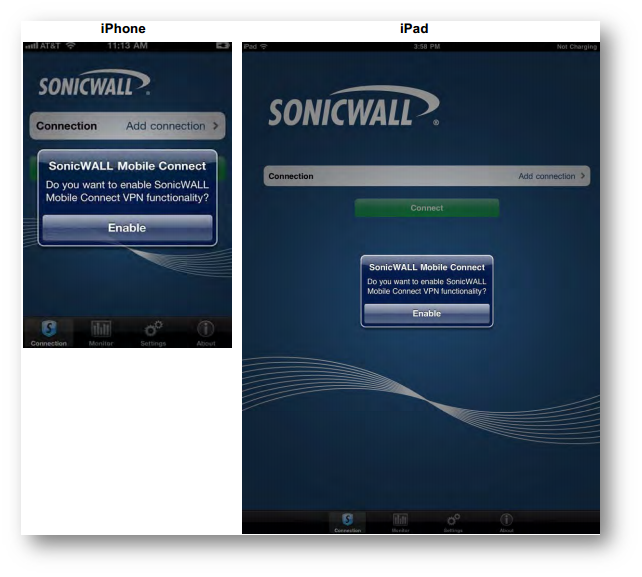Click Enable in the iPad VPN dialog
Screen dimensions: 642x577
pos(427,313)
